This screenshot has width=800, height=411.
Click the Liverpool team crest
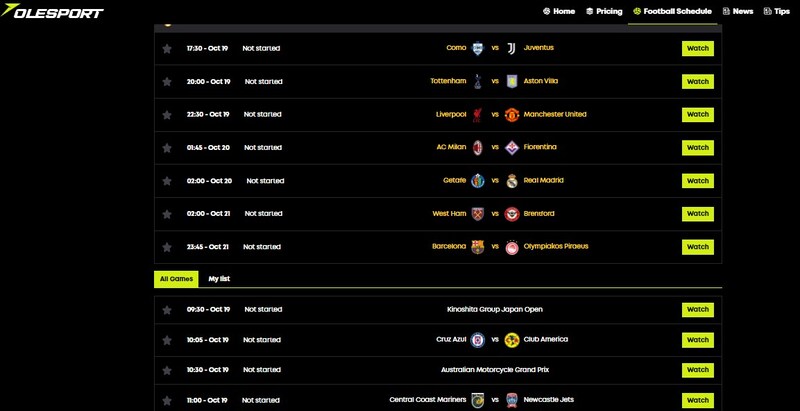pyautogui.click(x=478, y=114)
